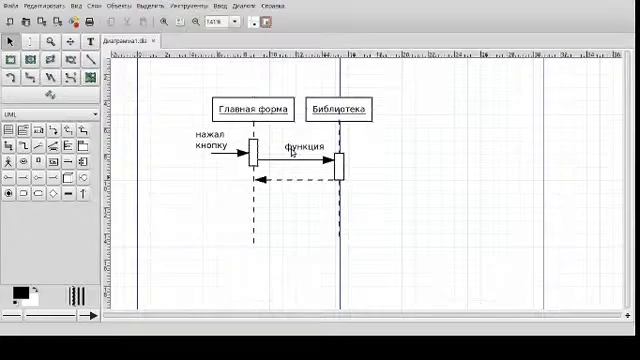Open the Инструменты menu
The height and width of the screenshot is (360, 640).
189,6
